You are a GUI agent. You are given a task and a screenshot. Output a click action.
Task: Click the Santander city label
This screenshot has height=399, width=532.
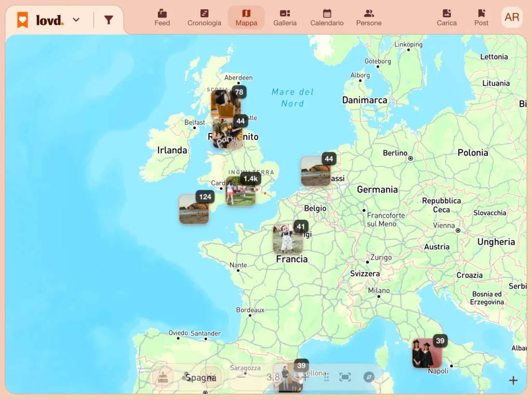point(206,333)
